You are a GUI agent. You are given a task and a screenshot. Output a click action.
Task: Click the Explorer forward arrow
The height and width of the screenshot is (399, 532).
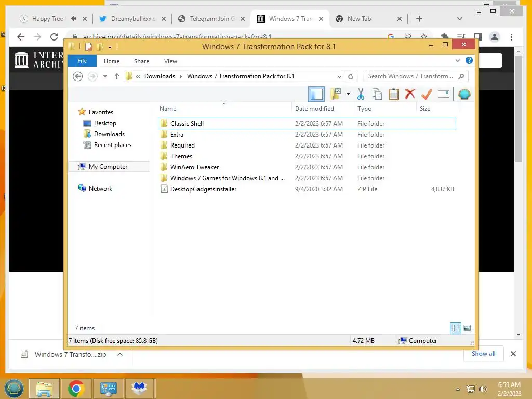click(92, 76)
